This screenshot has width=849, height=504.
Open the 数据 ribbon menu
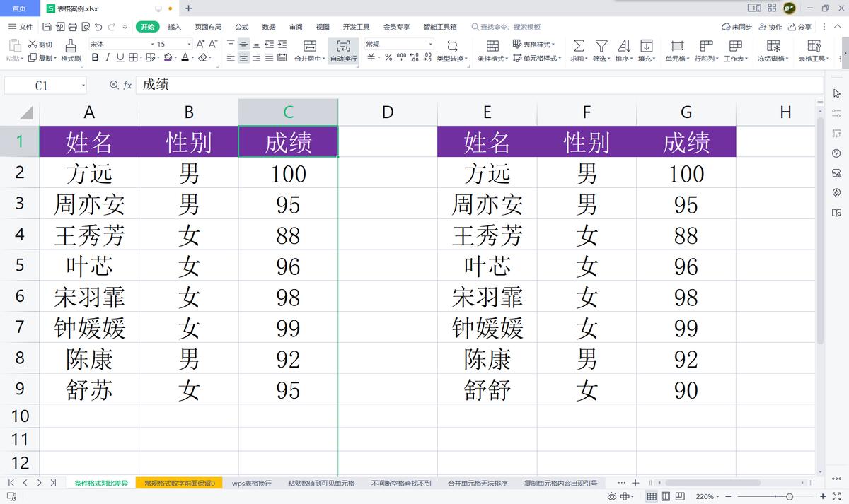[267, 26]
